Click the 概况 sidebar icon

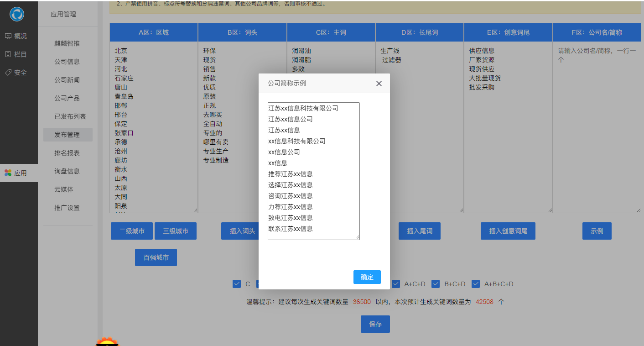8,36
